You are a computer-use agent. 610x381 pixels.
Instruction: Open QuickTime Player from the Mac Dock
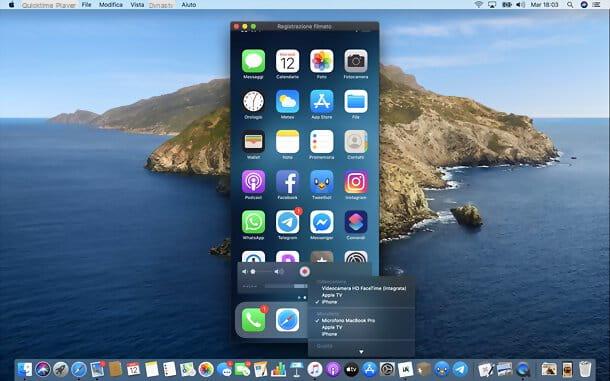[x=523, y=369]
